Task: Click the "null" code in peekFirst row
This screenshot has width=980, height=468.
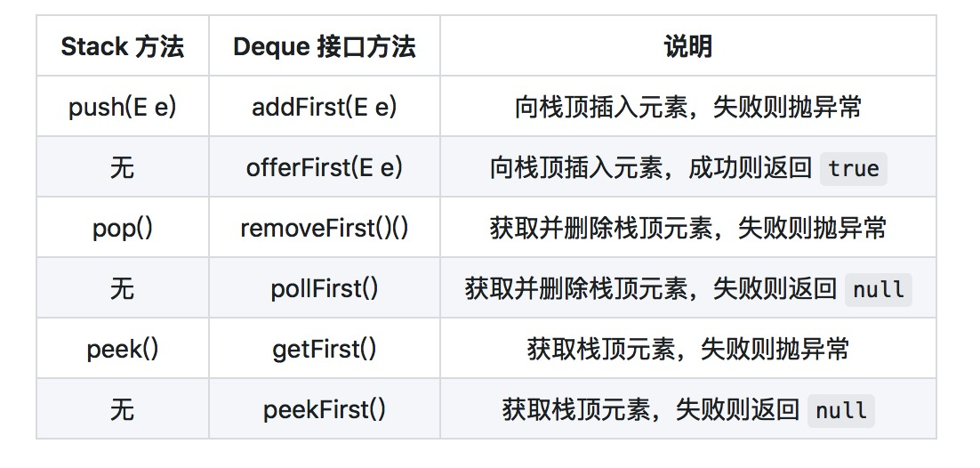Action: click(x=840, y=410)
